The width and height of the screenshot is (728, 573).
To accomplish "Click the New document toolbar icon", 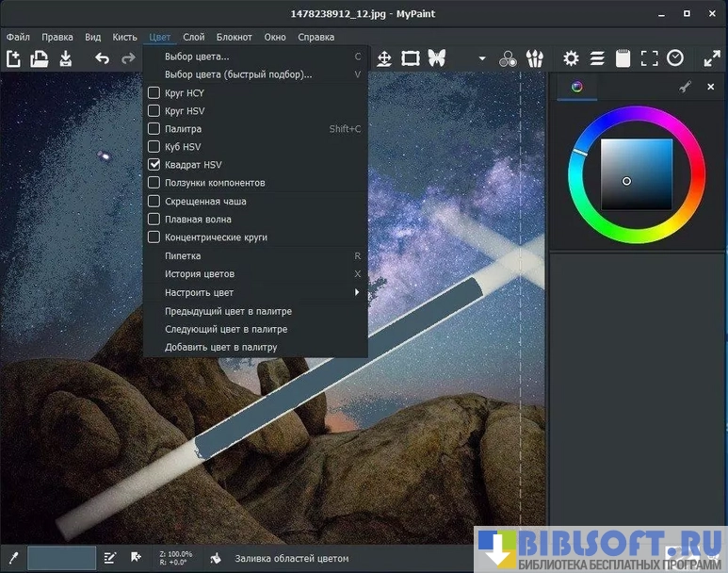I will (x=14, y=58).
